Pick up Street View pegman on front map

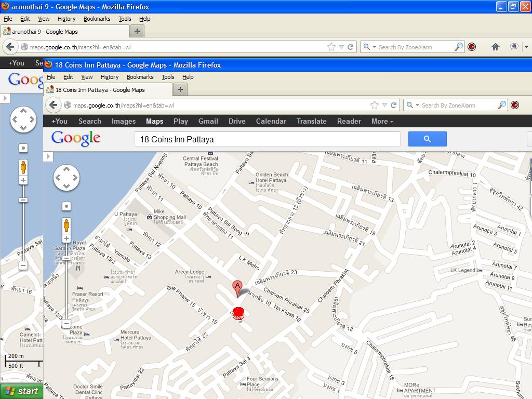pyautogui.click(x=66, y=225)
